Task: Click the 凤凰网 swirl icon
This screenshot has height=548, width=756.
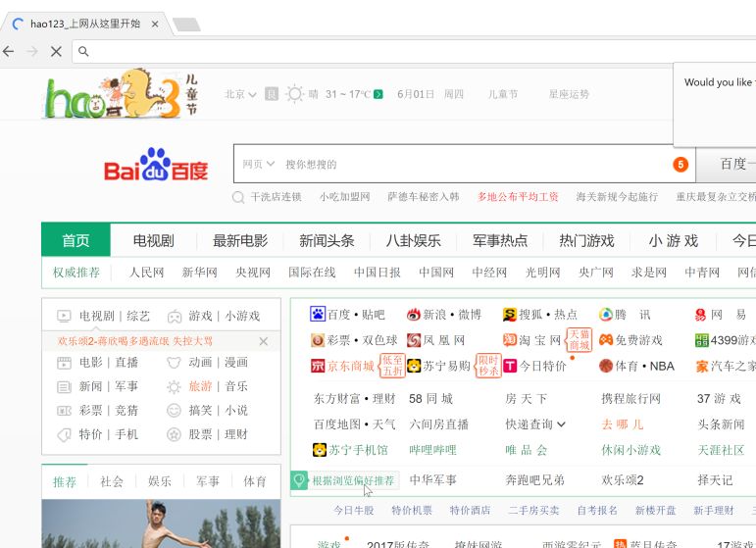Action: coord(414,340)
